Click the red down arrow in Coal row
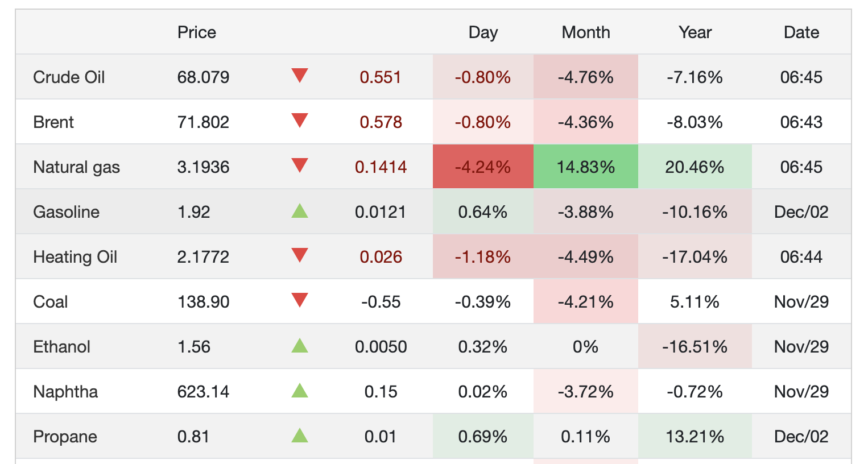This screenshot has width=868, height=464. pos(300,300)
